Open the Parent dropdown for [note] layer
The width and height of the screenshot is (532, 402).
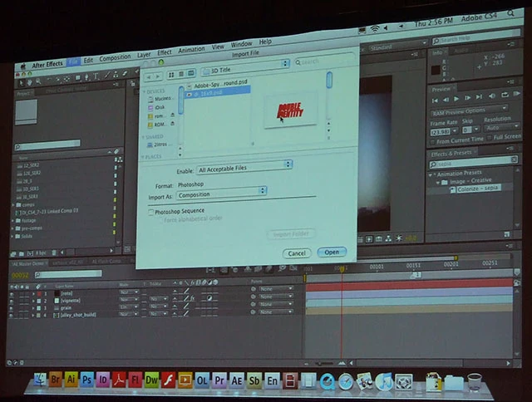pos(276,289)
